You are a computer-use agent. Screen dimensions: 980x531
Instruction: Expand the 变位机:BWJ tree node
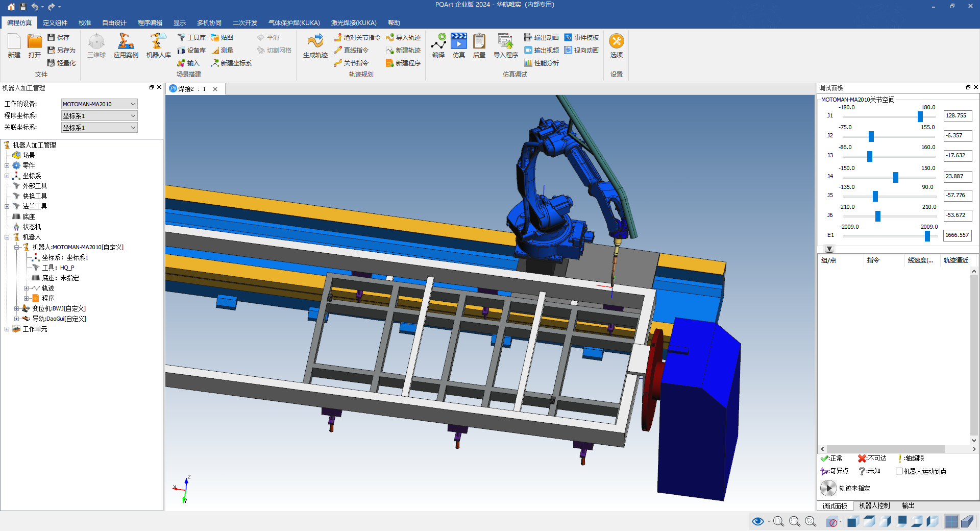16,308
